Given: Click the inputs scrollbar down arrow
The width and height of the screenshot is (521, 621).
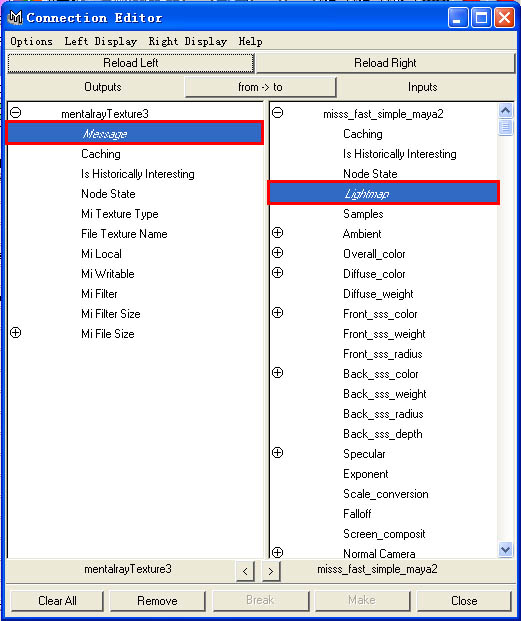Looking at the screenshot, I should pyautogui.click(x=506, y=549).
